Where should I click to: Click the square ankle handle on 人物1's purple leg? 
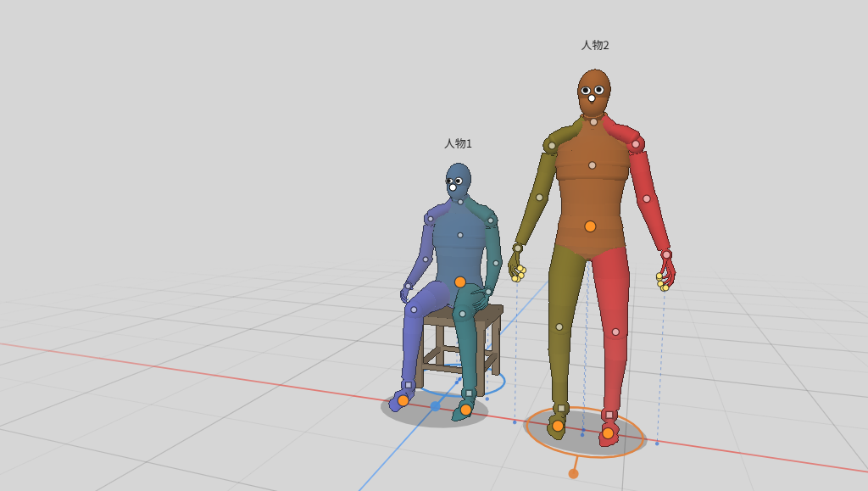tap(409, 385)
